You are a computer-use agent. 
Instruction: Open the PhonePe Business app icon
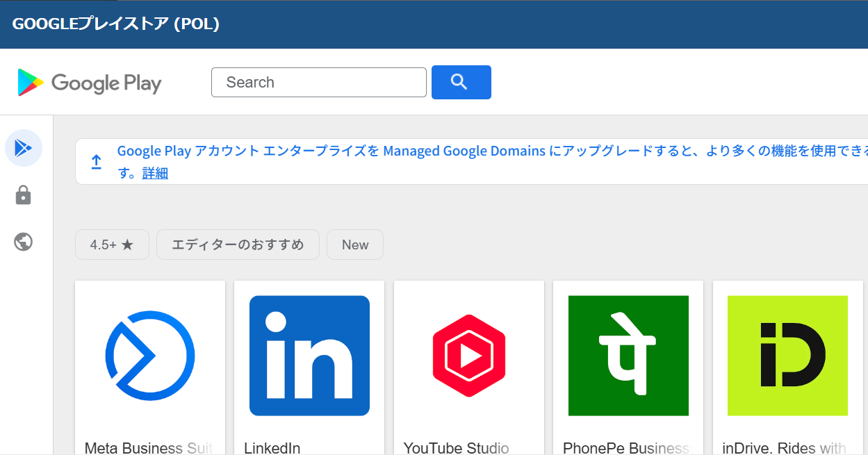628,356
